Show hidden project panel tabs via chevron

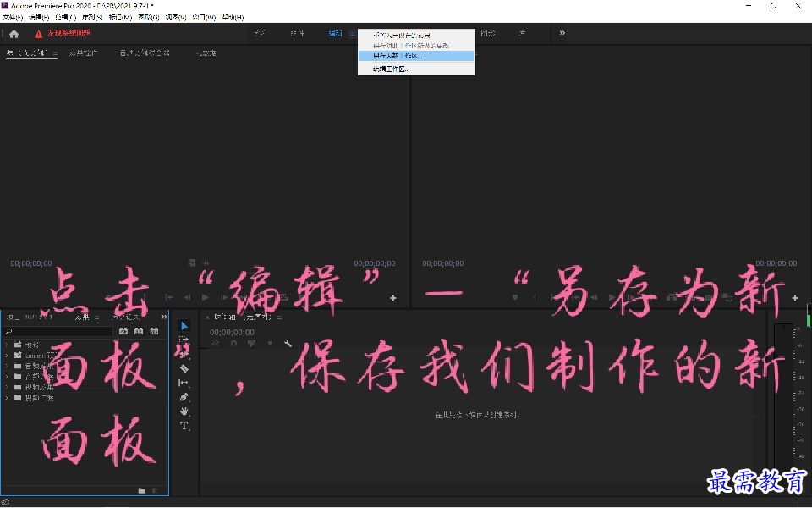(x=164, y=317)
